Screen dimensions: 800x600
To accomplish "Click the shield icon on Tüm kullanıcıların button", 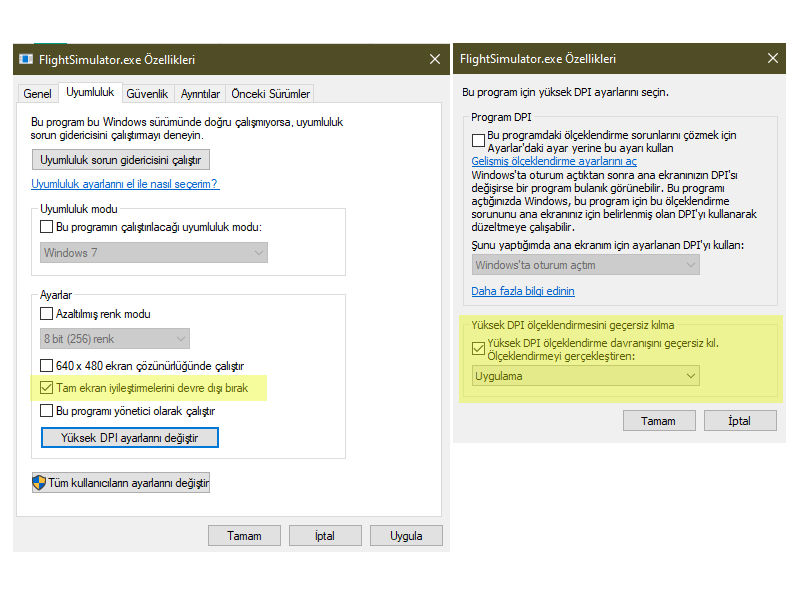I will [39, 482].
